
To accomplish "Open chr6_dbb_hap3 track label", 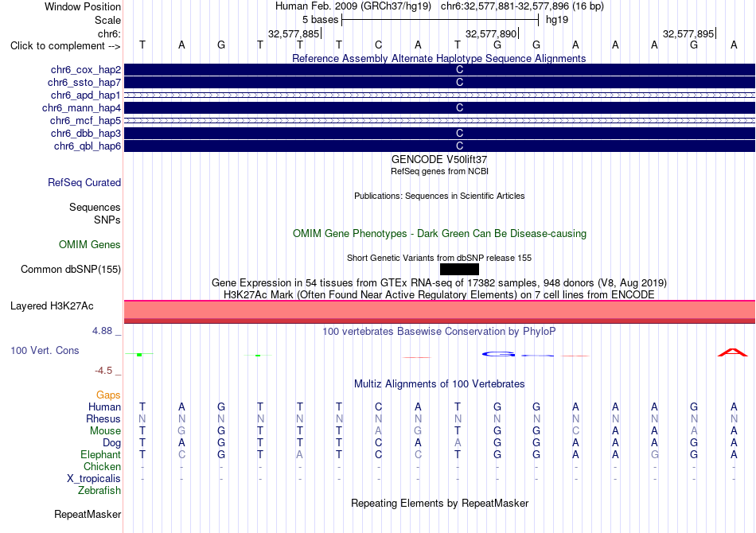I will 86,133.
